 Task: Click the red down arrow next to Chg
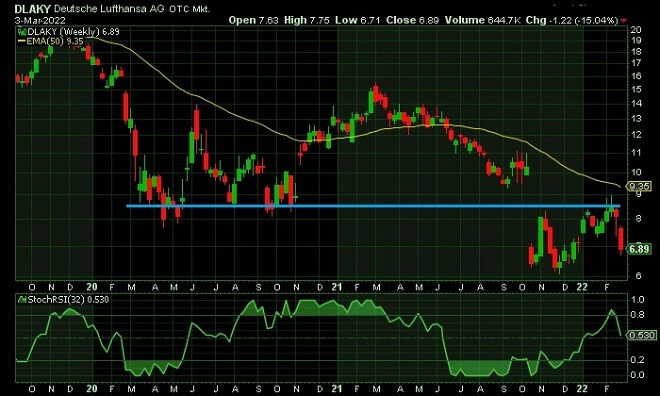(x=624, y=21)
